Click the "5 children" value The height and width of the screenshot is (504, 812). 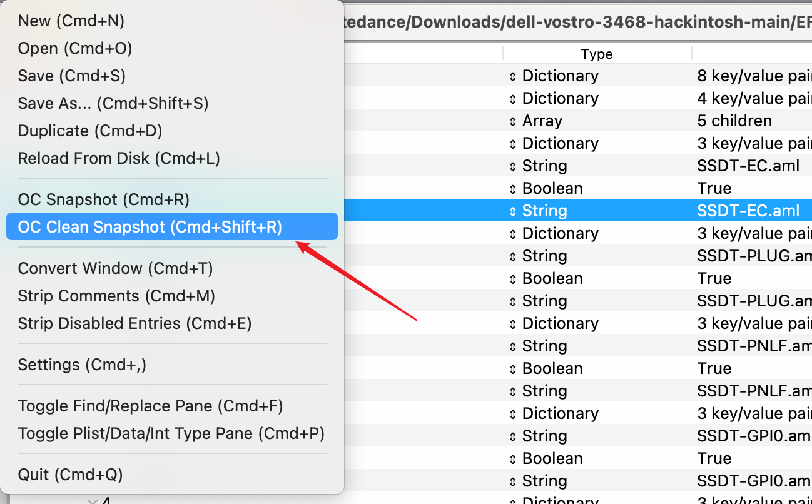coord(734,121)
